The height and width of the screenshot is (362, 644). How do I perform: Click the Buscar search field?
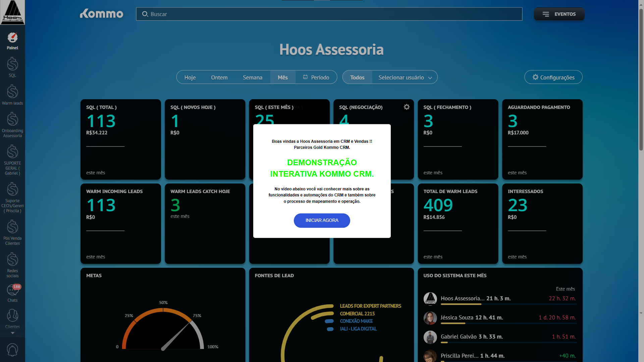point(329,14)
